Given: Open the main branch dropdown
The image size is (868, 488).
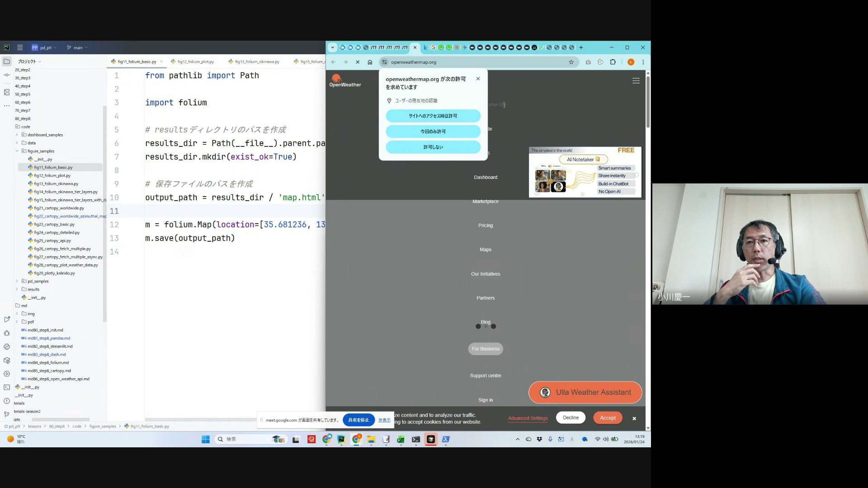Looking at the screenshot, I should (x=77, y=47).
